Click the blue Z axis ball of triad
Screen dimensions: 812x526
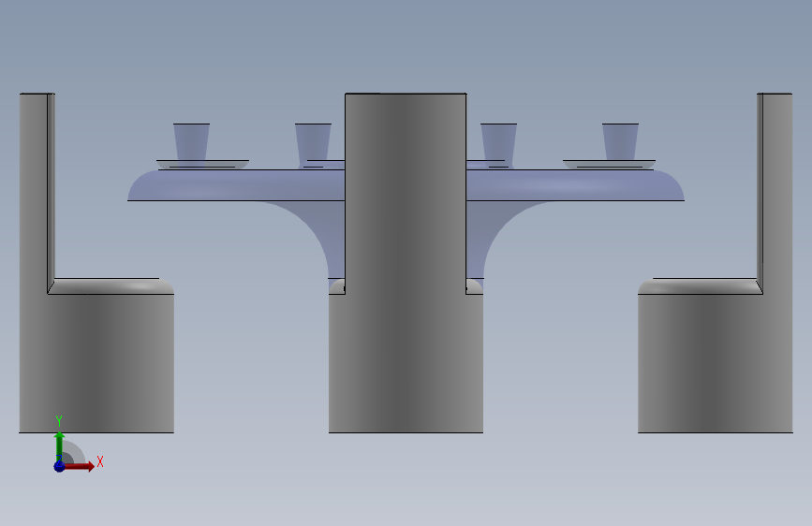pos(59,466)
